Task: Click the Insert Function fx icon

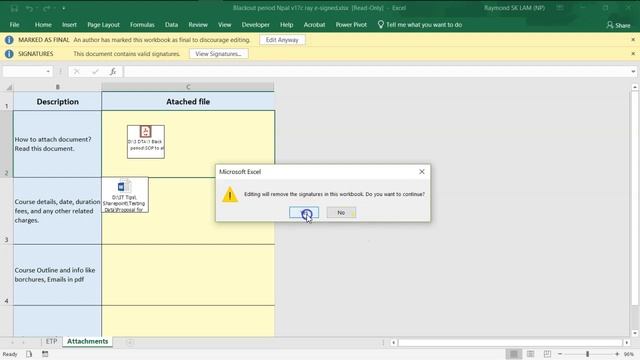Action: (113, 71)
